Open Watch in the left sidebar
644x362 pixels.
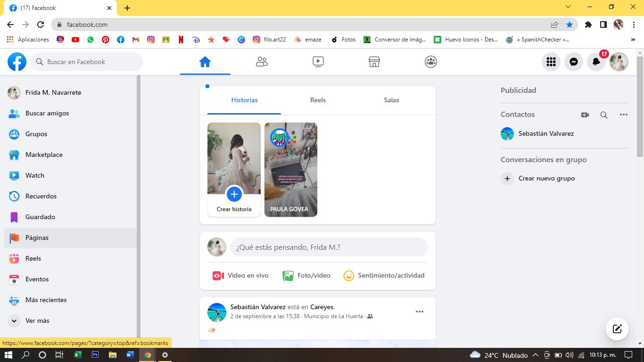[x=70, y=175]
